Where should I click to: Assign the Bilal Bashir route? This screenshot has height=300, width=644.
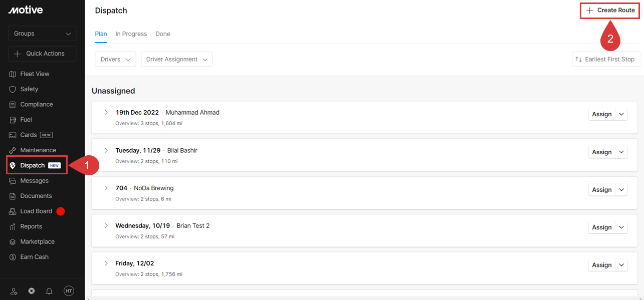602,152
